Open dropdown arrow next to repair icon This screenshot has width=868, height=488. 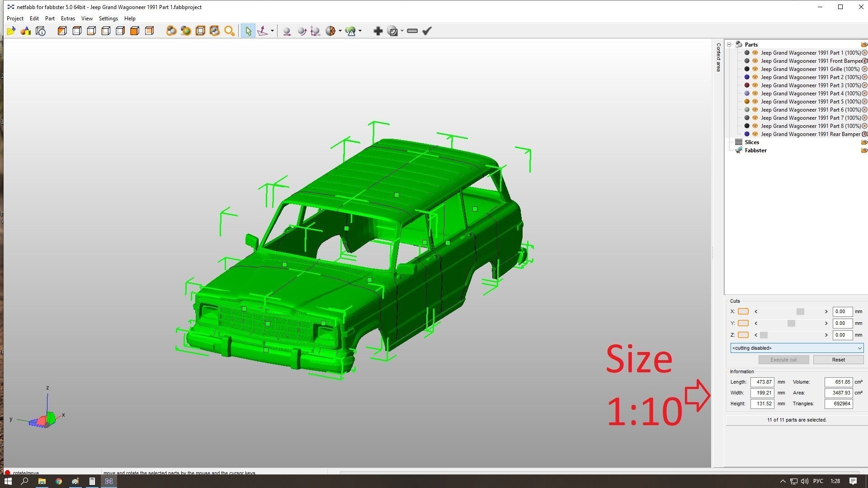360,31
